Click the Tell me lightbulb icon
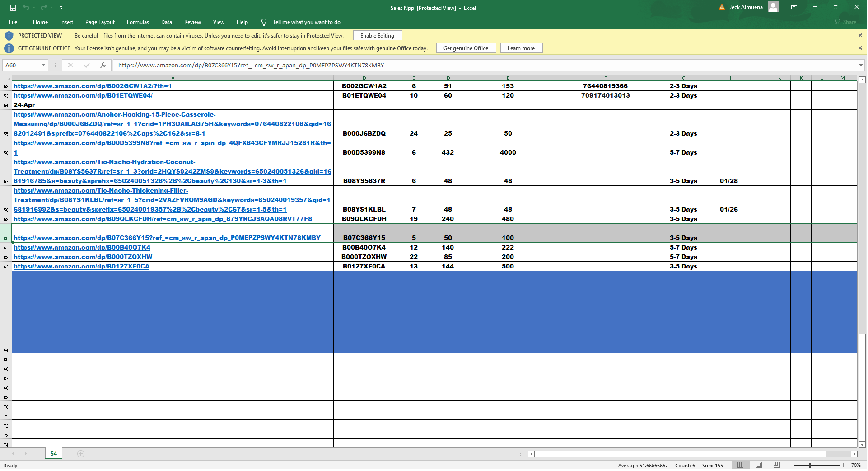The height and width of the screenshot is (471, 868). pos(264,22)
